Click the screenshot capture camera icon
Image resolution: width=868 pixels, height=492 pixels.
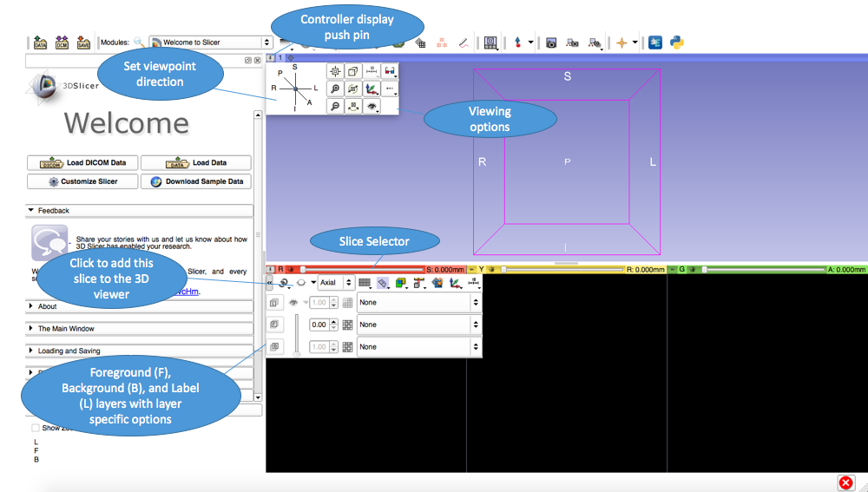point(551,42)
